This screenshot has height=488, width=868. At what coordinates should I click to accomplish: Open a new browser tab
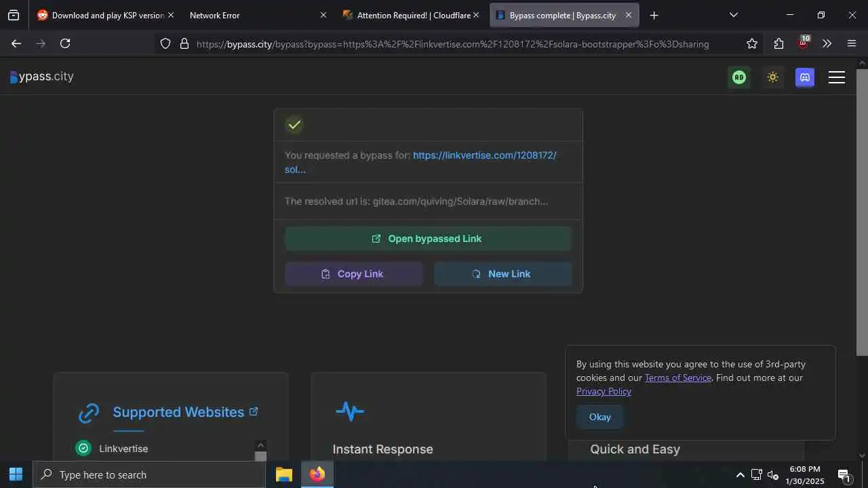(654, 15)
